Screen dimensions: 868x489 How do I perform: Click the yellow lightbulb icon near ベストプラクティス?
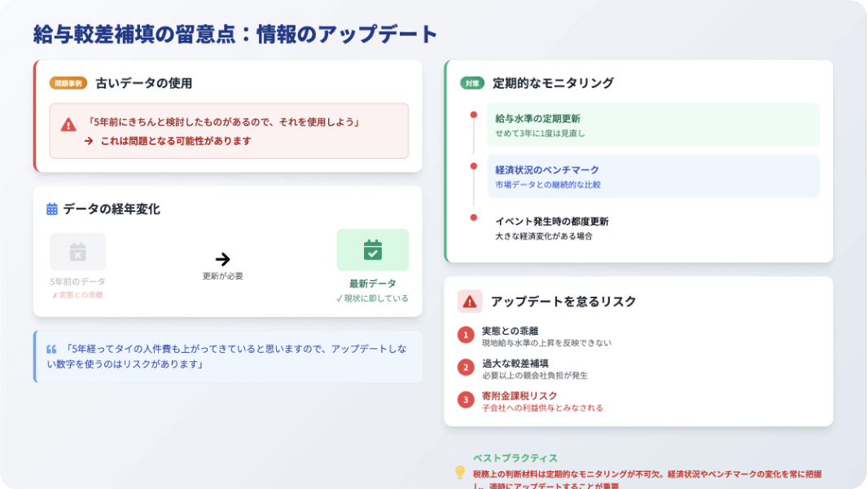460,472
